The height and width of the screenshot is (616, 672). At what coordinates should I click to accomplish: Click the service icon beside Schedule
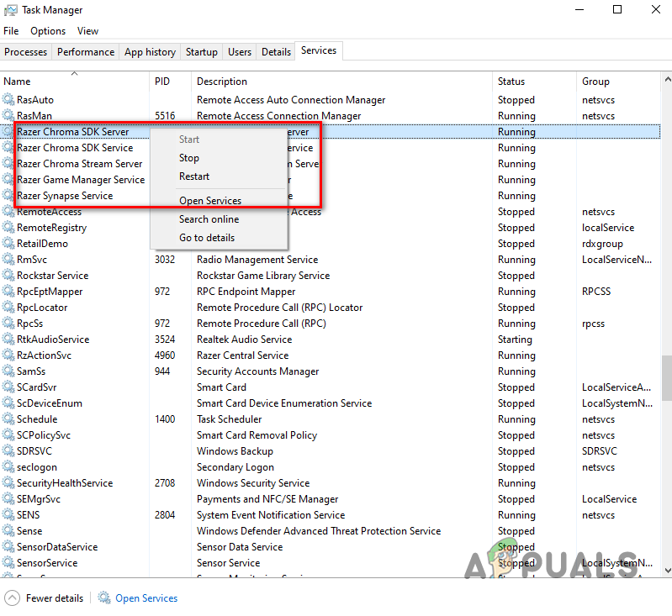point(9,419)
